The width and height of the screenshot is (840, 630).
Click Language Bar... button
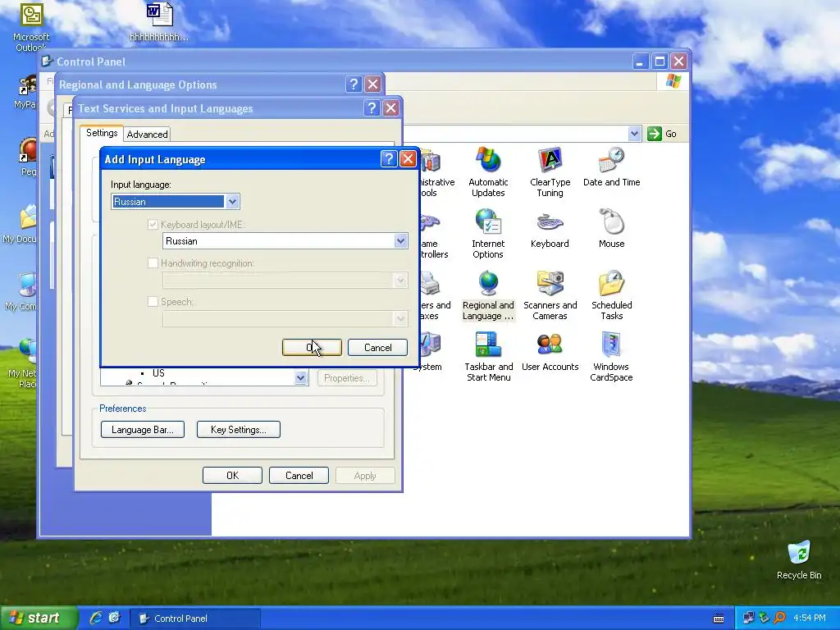pos(143,429)
